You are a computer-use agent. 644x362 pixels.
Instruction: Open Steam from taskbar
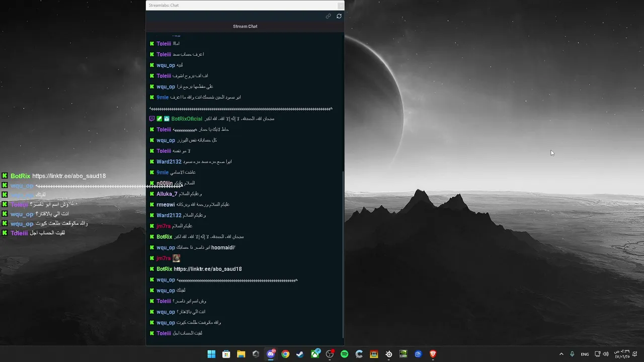300,354
